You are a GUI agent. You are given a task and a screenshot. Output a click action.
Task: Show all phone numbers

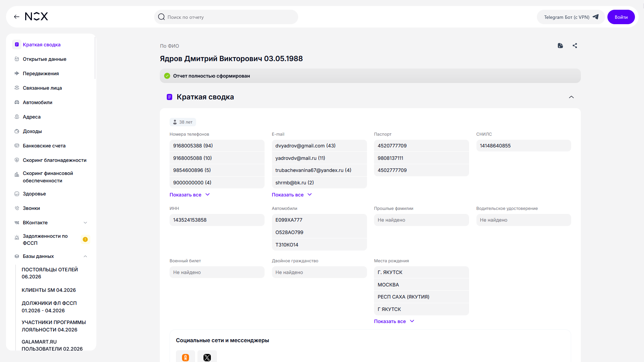tap(190, 195)
